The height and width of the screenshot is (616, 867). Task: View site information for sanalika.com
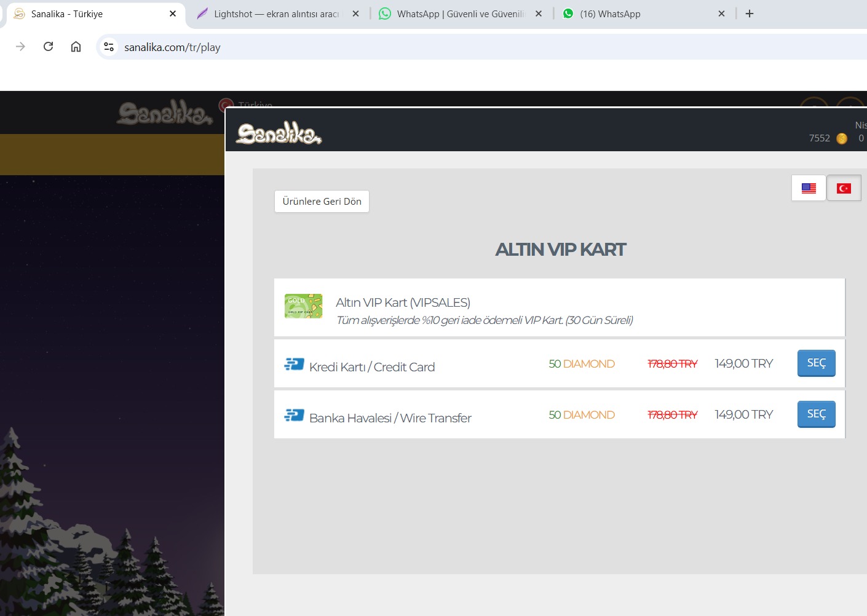pyautogui.click(x=109, y=47)
